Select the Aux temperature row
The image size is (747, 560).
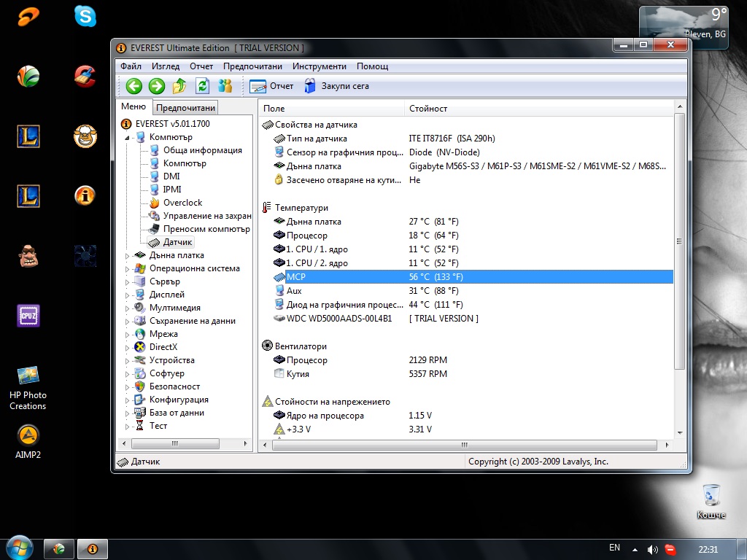click(467, 290)
